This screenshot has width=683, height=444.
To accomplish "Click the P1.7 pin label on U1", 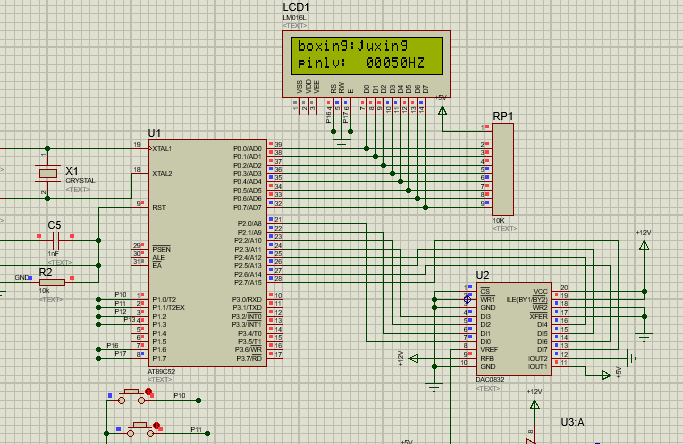I will coord(159,358).
